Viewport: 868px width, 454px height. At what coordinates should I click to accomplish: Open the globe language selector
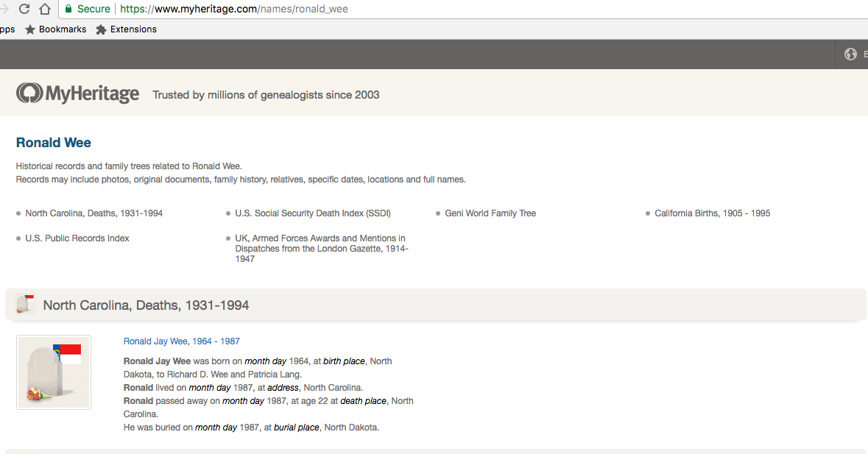(850, 54)
